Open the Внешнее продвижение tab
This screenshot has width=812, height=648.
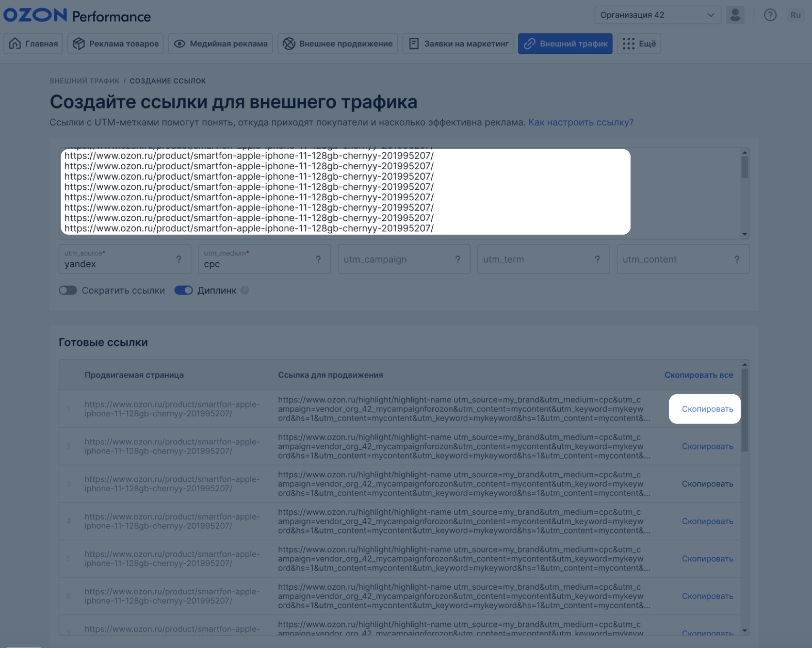coord(337,43)
